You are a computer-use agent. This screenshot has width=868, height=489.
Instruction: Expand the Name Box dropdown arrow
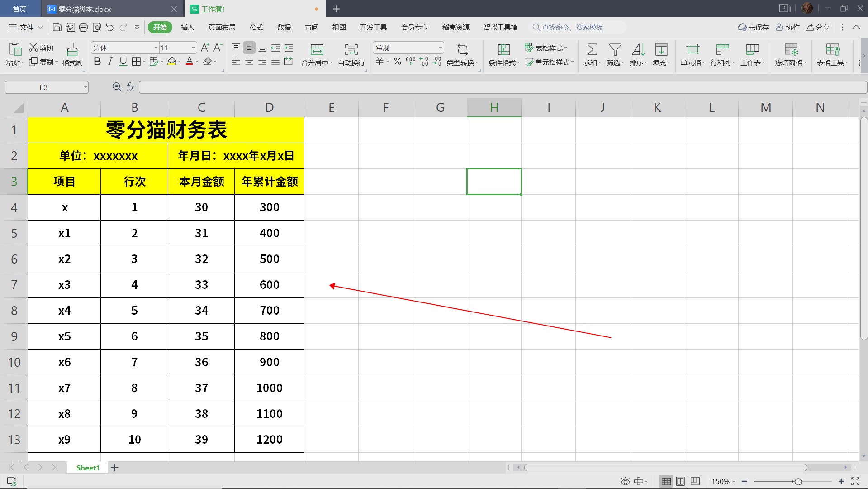click(x=85, y=87)
